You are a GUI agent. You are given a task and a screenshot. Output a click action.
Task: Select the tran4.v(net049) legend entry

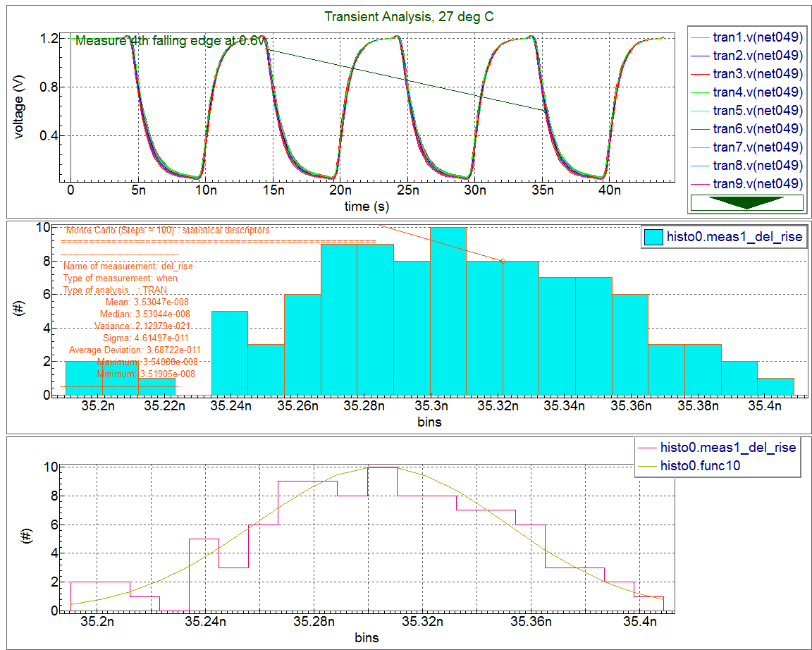click(758, 92)
